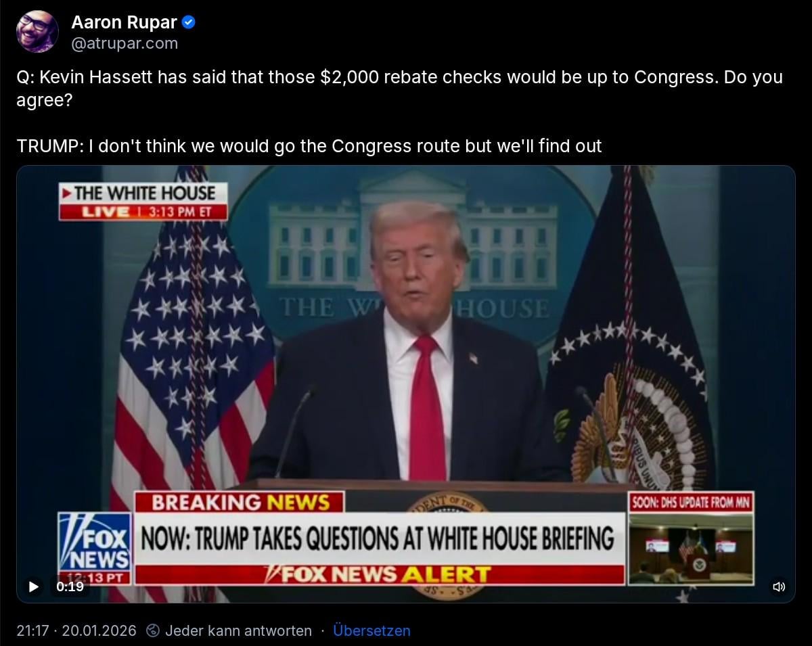Click the FOX NEWS ALERT red strip
812x646 pixels.
[x=380, y=575]
